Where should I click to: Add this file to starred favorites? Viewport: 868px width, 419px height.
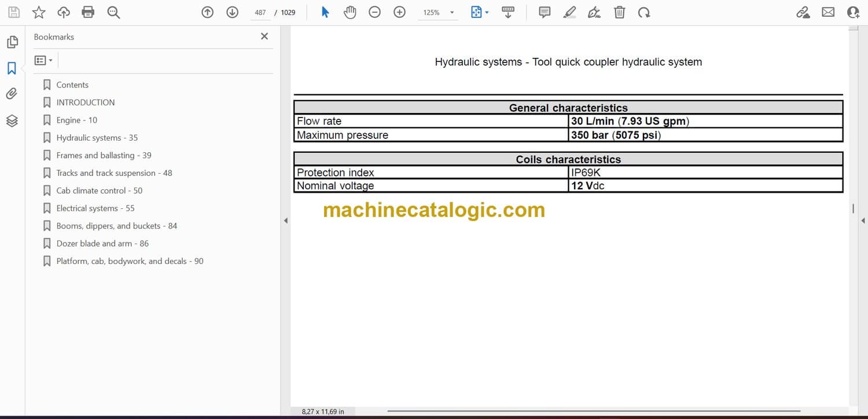click(x=38, y=12)
